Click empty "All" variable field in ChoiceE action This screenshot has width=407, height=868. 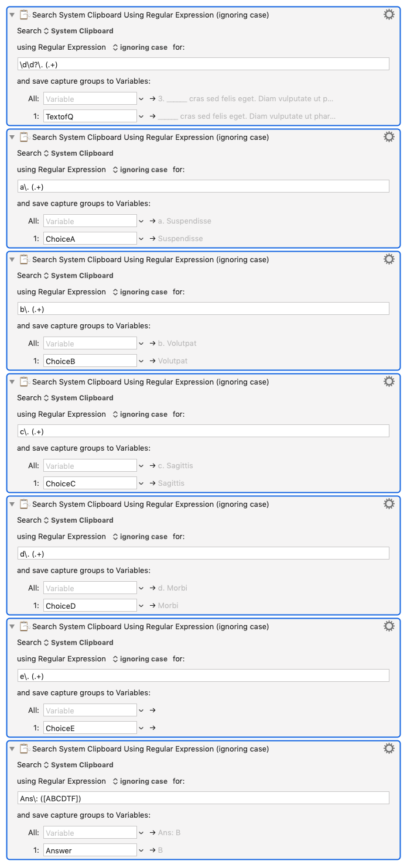coord(90,711)
